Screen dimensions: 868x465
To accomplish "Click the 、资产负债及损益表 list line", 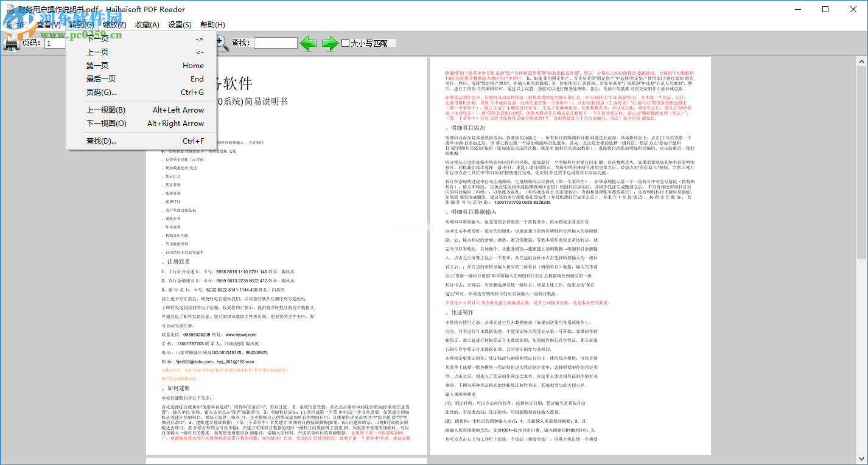I will click(x=178, y=210).
